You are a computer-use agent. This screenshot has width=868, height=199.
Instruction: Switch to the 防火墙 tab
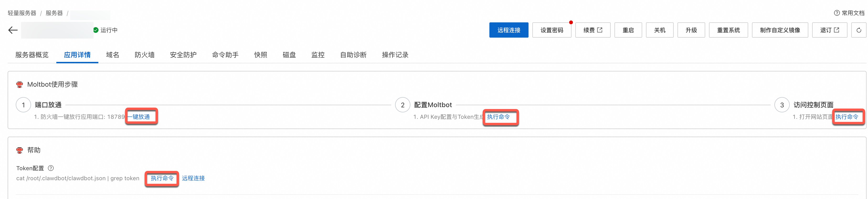click(145, 55)
